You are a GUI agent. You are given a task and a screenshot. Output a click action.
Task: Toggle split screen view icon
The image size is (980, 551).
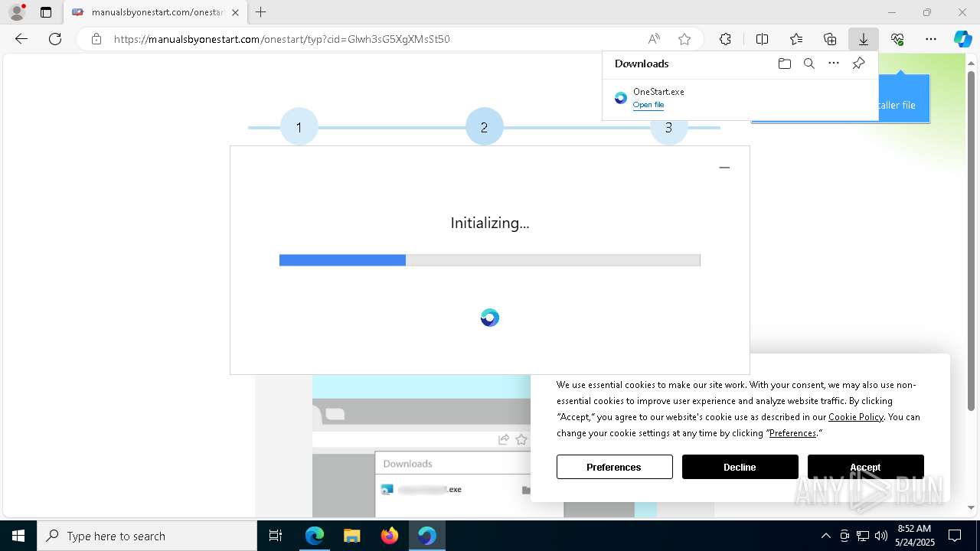(x=762, y=39)
